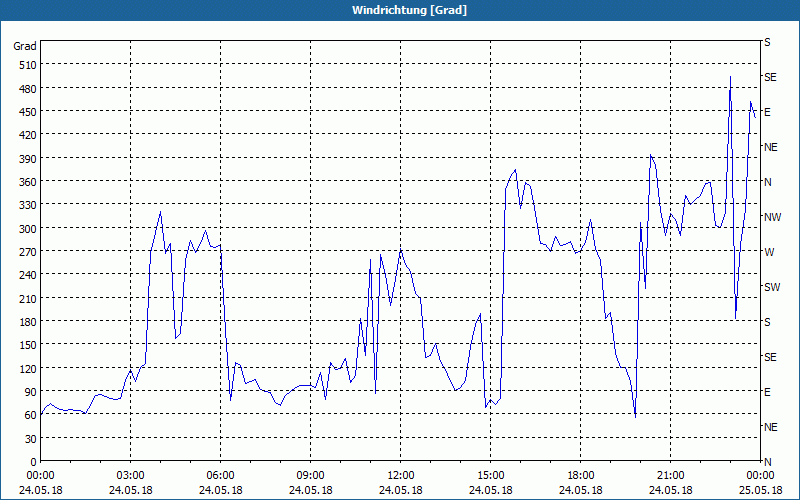Click the 24.05.18 date under 06:00
The height and width of the screenshot is (500, 800).
[220, 490]
